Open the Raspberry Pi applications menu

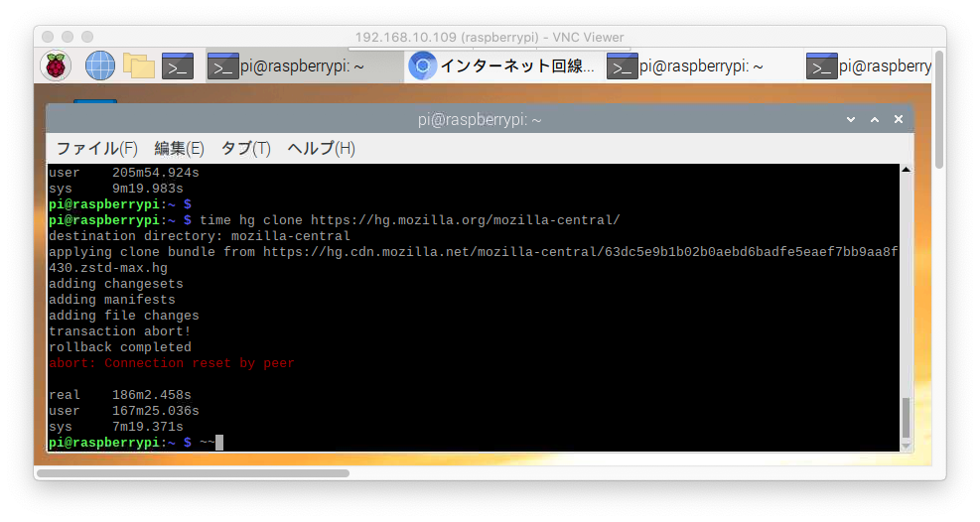tap(56, 66)
